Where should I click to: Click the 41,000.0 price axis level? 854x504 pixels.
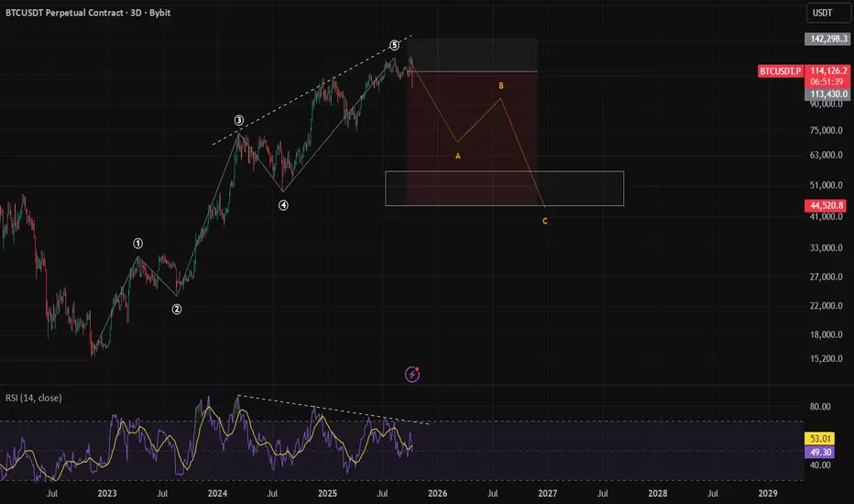pos(827,217)
